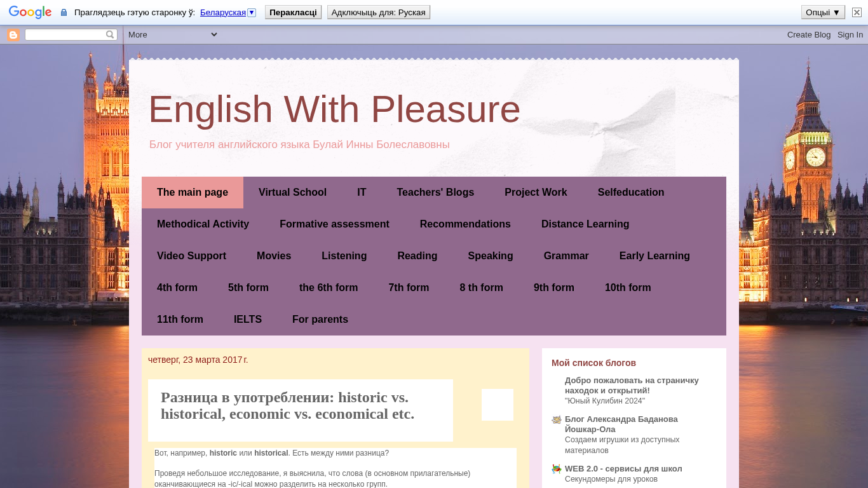
Task: Click the Google logo in translate bar
Action: pyautogui.click(x=30, y=12)
